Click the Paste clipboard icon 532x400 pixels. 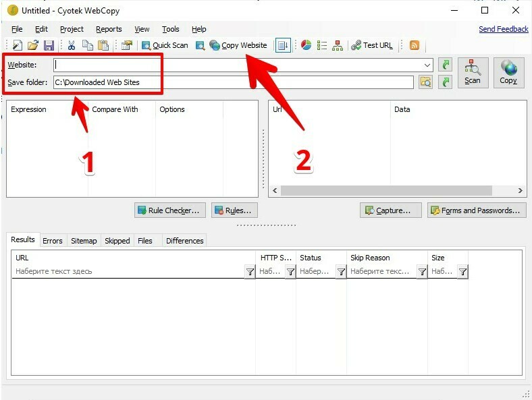[103, 45]
